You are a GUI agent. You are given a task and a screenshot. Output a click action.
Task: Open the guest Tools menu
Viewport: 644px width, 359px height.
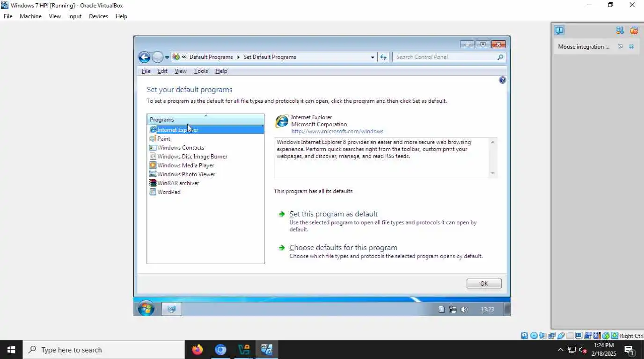click(x=201, y=71)
